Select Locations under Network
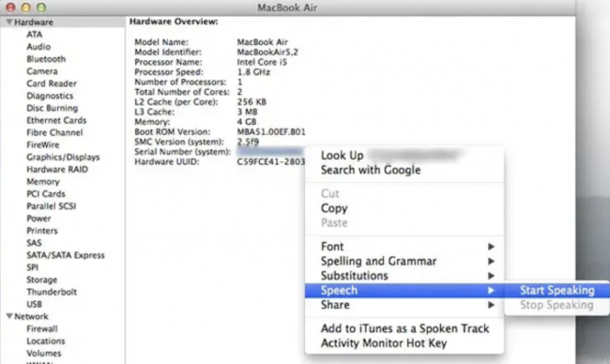 [x=46, y=341]
